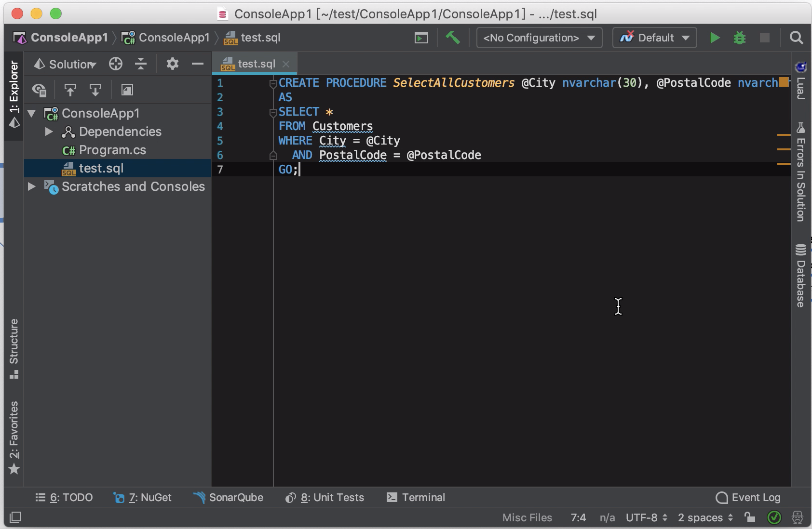This screenshot has height=529, width=812.
Task: Collapse all nodes in Solution explorer
Action: [x=141, y=64]
